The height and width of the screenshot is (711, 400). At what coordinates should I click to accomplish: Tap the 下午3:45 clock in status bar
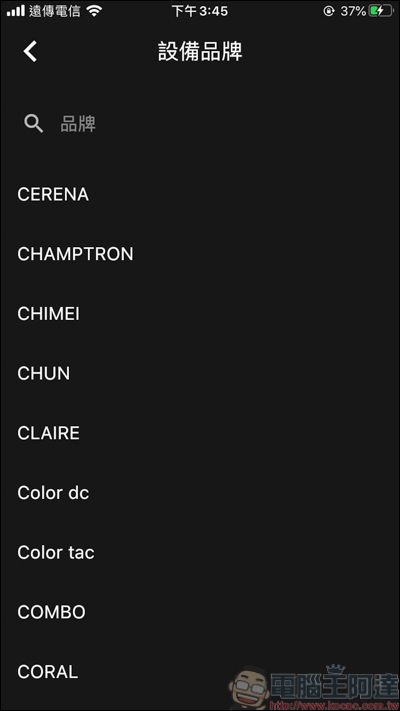200,11
